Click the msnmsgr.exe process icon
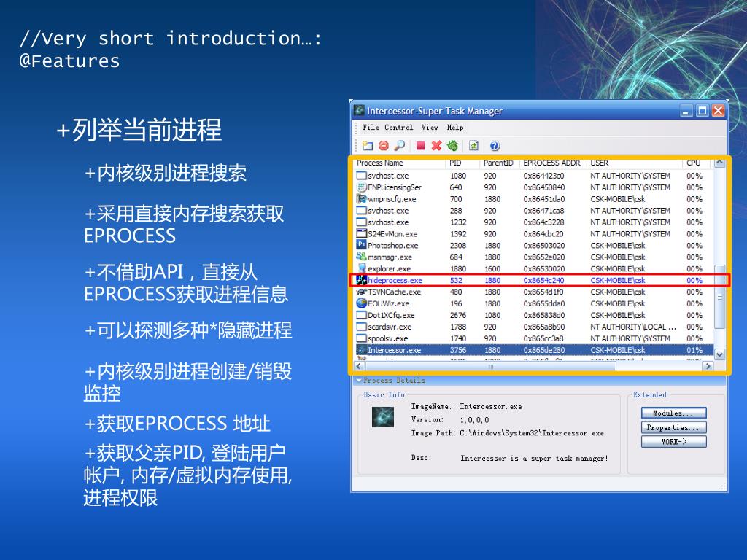Image resolution: width=747 pixels, height=560 pixels. (x=361, y=256)
